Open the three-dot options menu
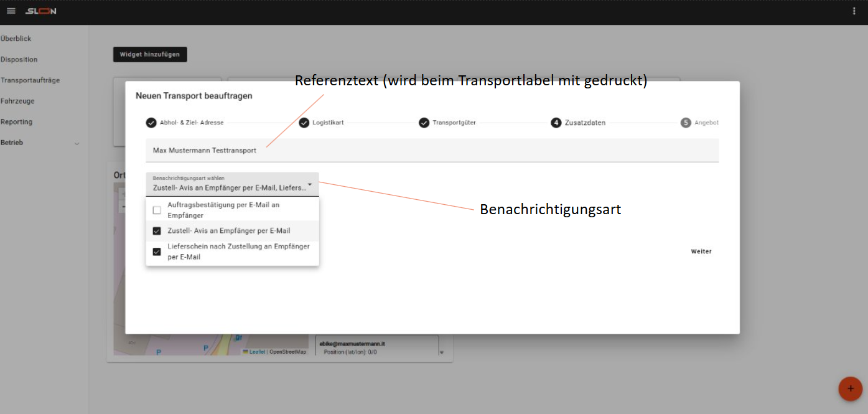868x414 pixels. [x=854, y=11]
